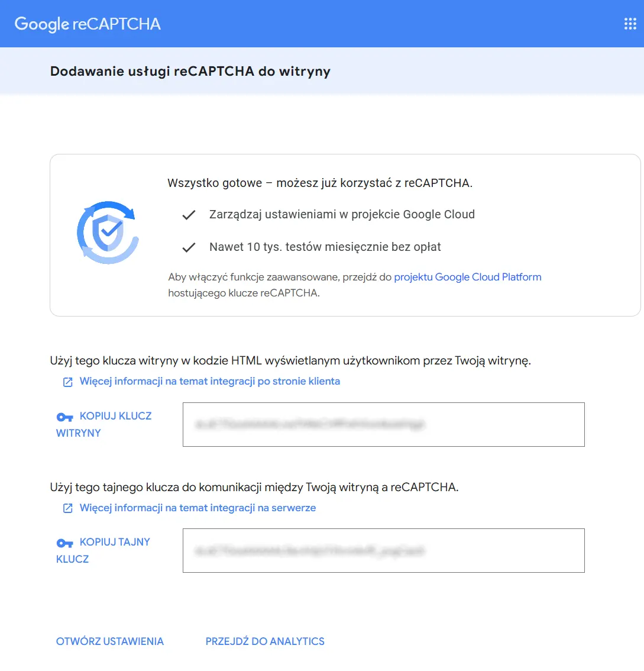Select the site key input field
The width and height of the screenshot is (644, 671).
pyautogui.click(x=383, y=424)
